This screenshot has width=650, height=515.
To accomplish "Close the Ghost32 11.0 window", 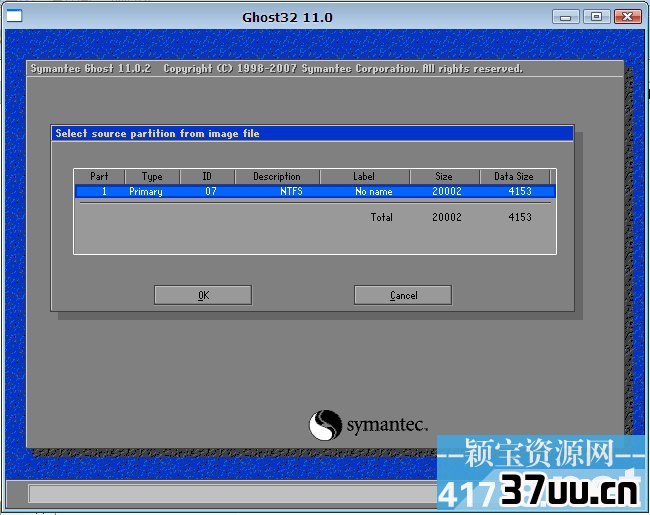I will (628, 17).
